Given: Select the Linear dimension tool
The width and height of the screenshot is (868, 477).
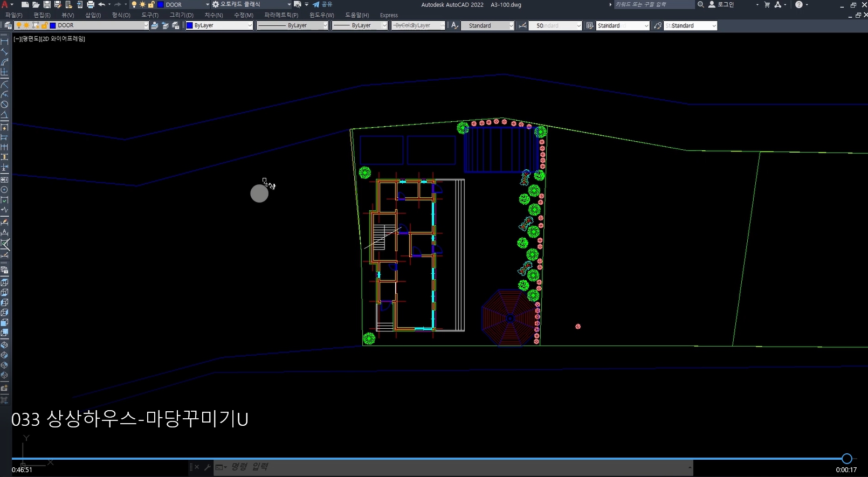Looking at the screenshot, I should [4, 42].
